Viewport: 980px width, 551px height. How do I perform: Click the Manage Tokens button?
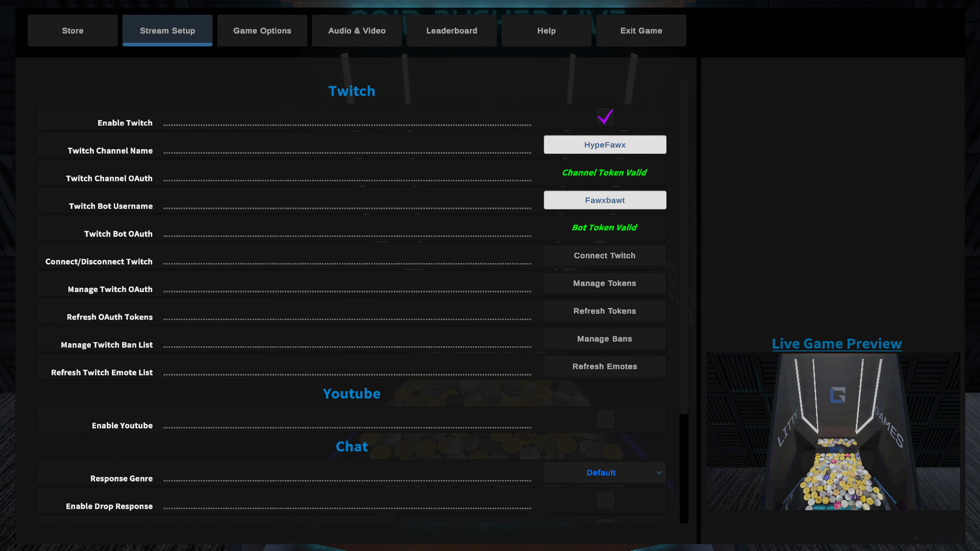point(604,283)
